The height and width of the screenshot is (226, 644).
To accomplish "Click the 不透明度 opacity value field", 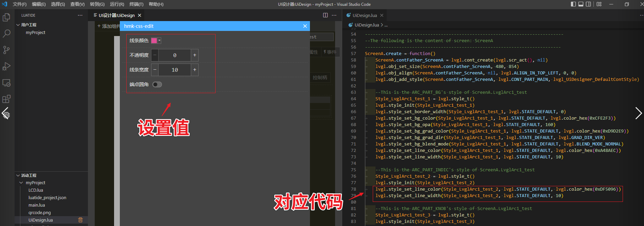I will 174,55.
